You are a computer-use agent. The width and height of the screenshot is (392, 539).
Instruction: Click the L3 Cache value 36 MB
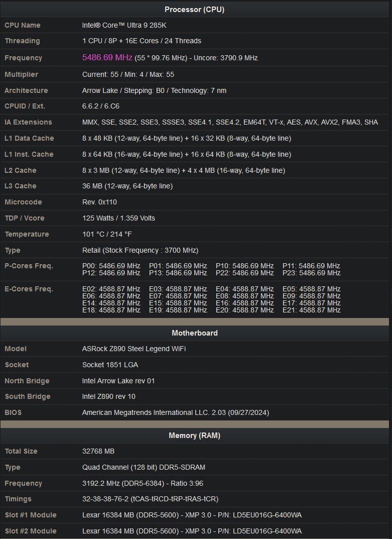(x=127, y=186)
